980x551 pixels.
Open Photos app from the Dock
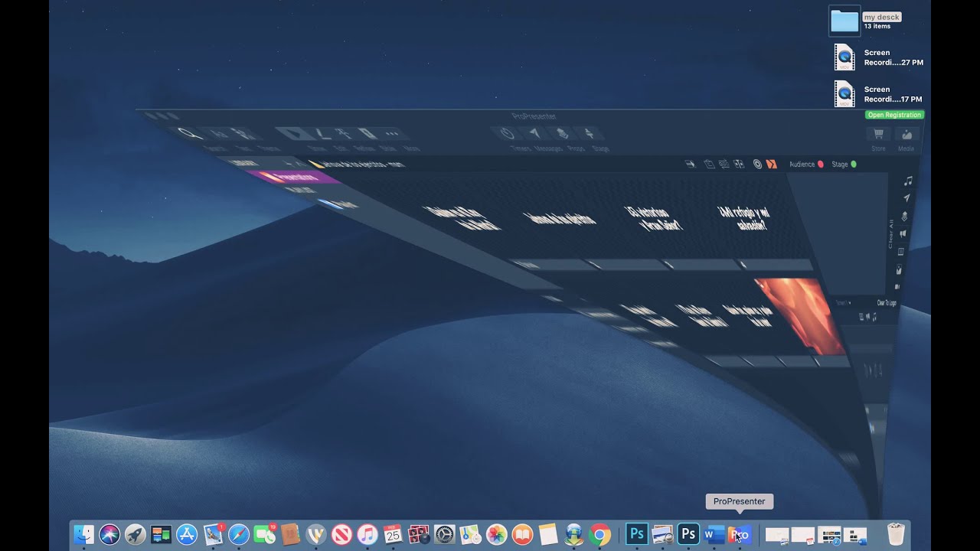[x=497, y=534]
